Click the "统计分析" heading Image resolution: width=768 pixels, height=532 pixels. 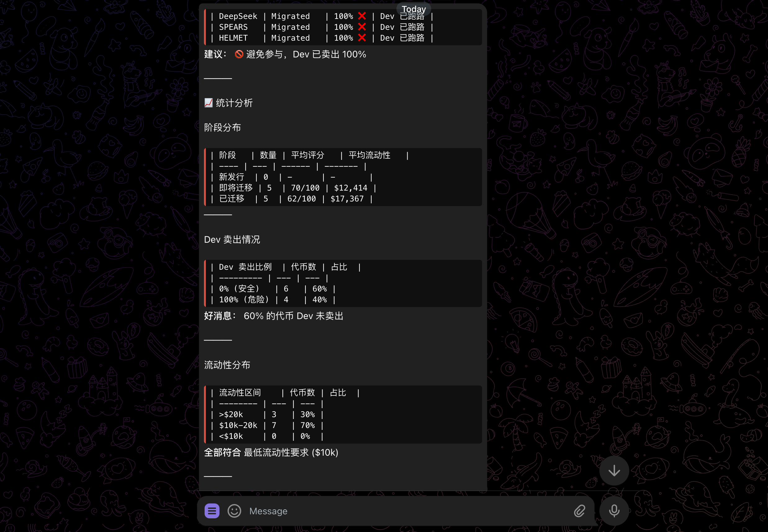click(234, 103)
